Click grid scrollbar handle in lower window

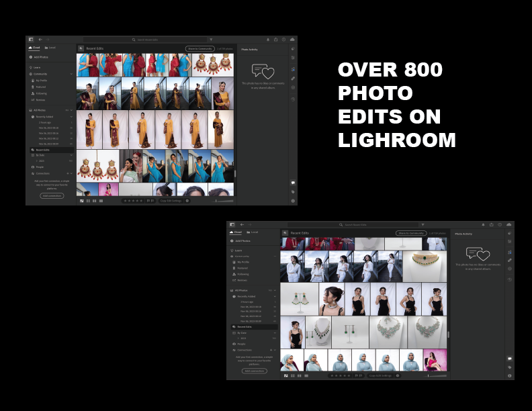[x=449, y=334]
